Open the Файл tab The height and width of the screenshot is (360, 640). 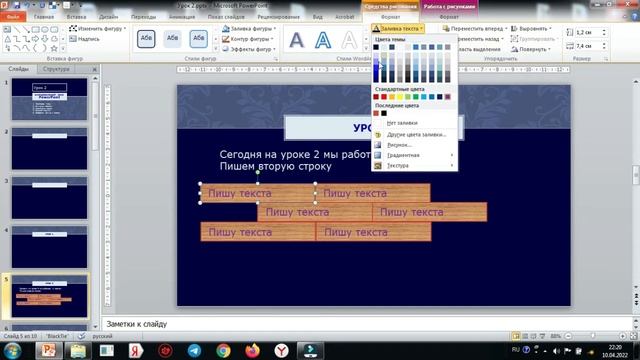[x=13, y=17]
